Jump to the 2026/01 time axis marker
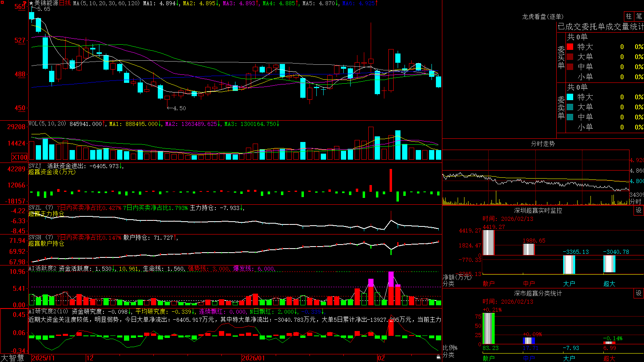The height and width of the screenshot is (362, 644). click(254, 358)
